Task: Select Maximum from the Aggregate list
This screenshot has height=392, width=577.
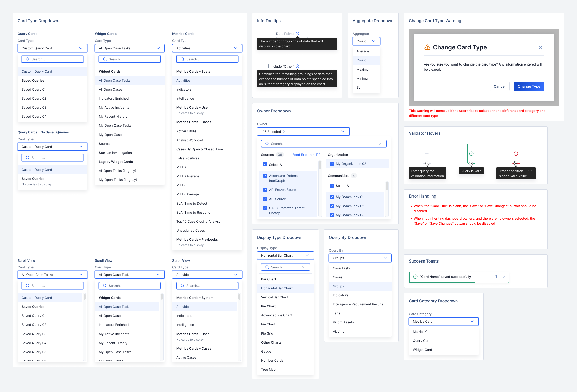Action: [364, 69]
